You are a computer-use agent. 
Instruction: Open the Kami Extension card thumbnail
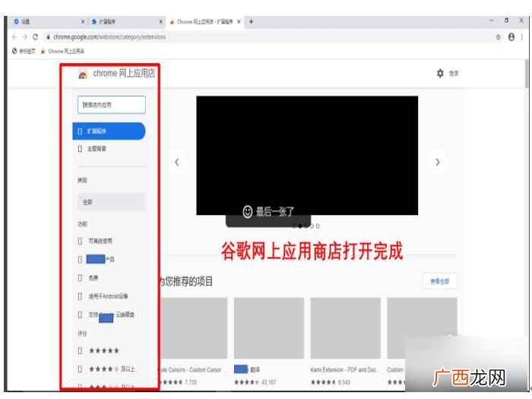coord(345,328)
